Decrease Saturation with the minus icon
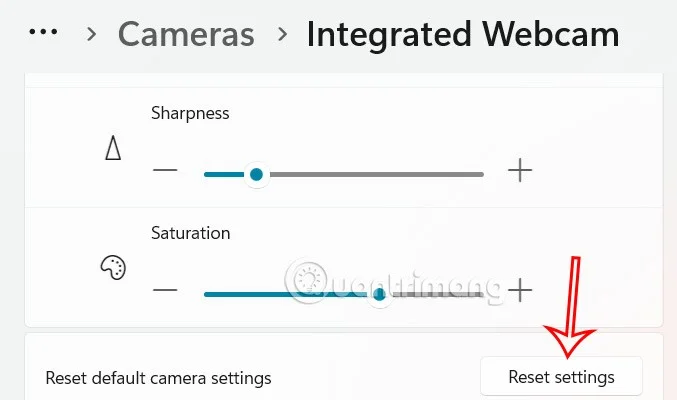 165,291
